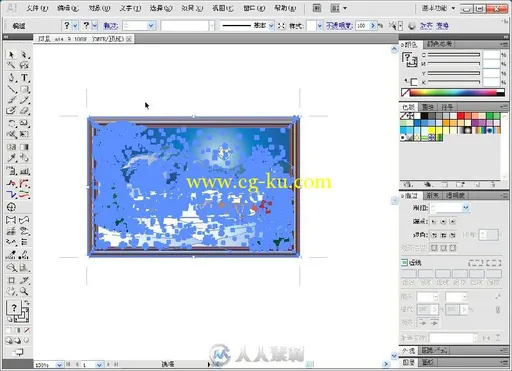The width and height of the screenshot is (512, 371).
Task: Select the Paintbrush tool
Action: pyautogui.click(x=11, y=100)
